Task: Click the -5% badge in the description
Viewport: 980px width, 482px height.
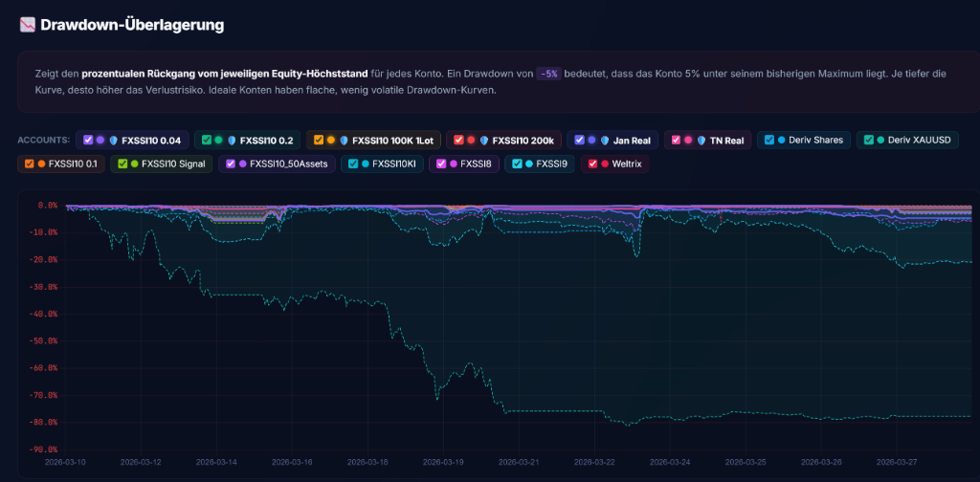Action: (549, 74)
